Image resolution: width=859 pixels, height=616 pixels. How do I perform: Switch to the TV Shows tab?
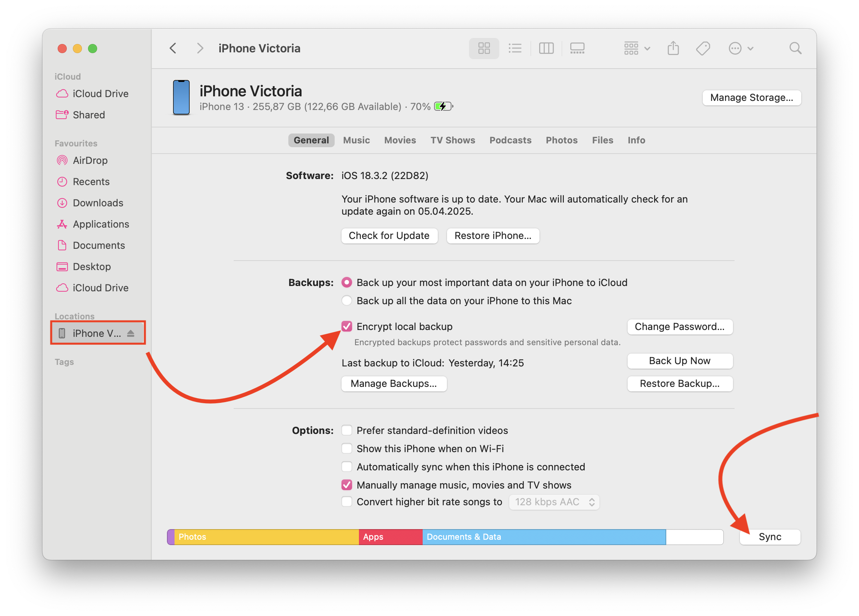453,140
